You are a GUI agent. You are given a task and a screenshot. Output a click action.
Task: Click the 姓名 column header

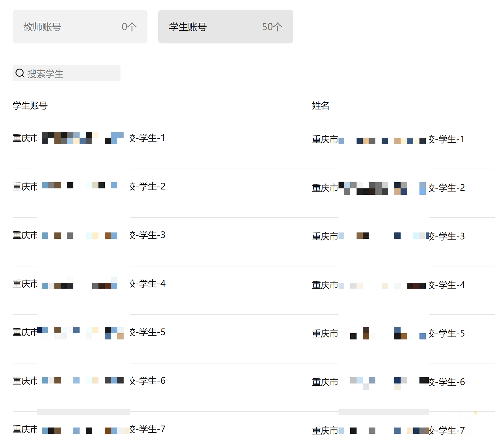click(x=320, y=106)
